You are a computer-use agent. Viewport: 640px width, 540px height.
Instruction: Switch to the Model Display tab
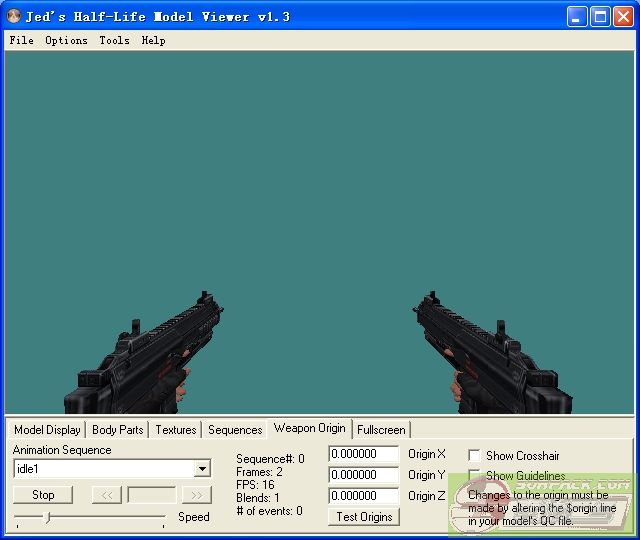pyautogui.click(x=47, y=430)
